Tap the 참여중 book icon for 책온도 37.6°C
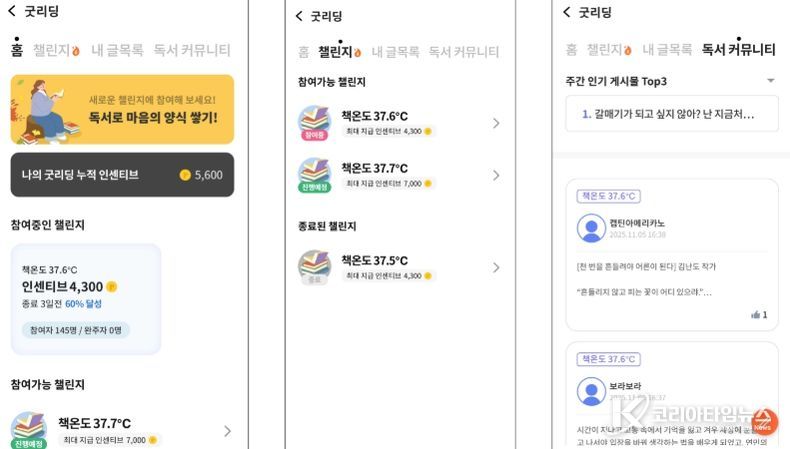 coord(314,122)
